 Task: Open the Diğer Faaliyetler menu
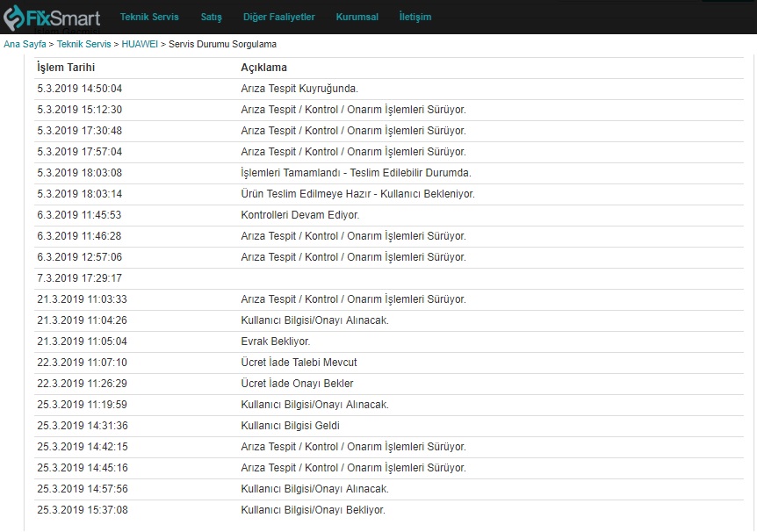coord(278,17)
